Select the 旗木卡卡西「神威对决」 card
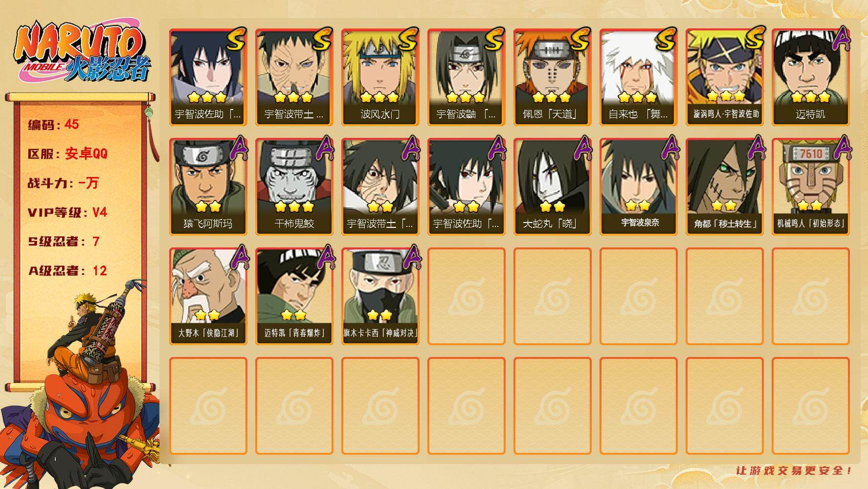This screenshot has height=489, width=868. pyautogui.click(x=380, y=296)
